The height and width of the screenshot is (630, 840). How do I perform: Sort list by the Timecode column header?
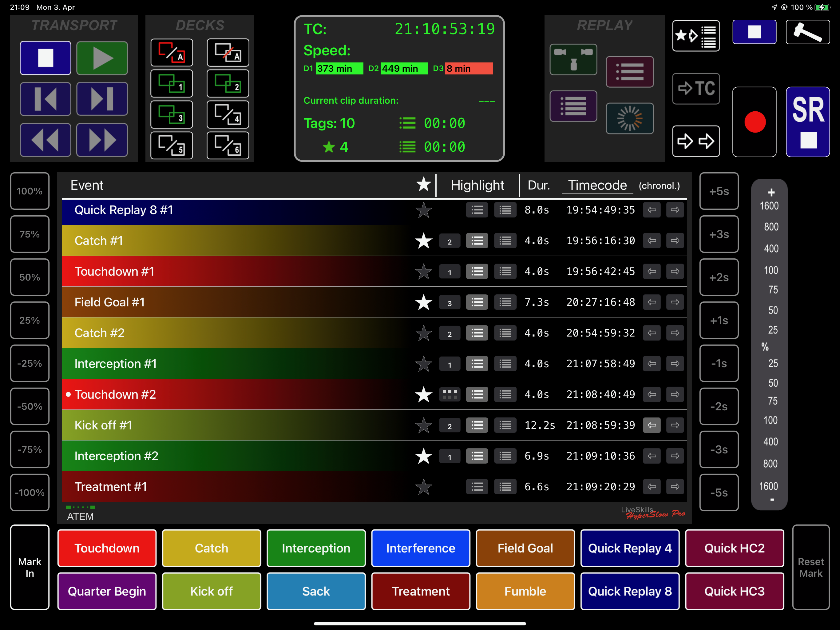[597, 185]
